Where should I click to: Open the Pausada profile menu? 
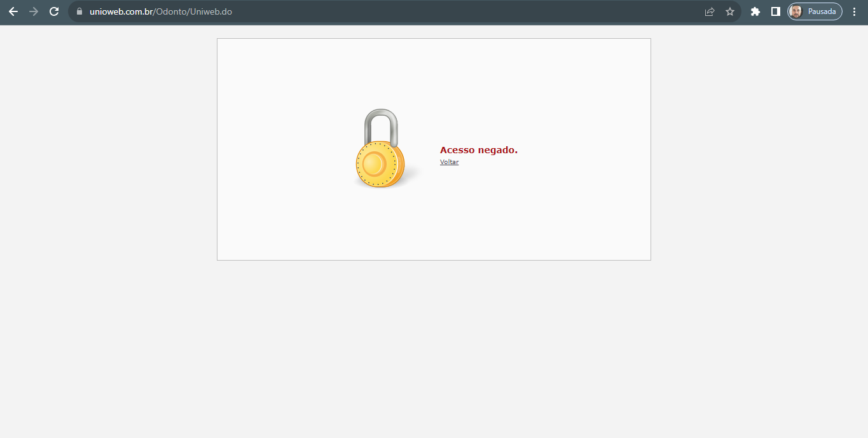tap(815, 11)
